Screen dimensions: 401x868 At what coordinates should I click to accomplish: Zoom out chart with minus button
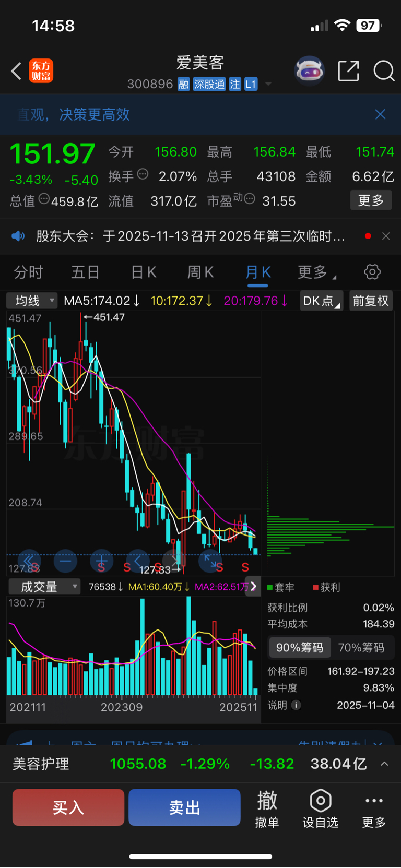click(x=65, y=561)
